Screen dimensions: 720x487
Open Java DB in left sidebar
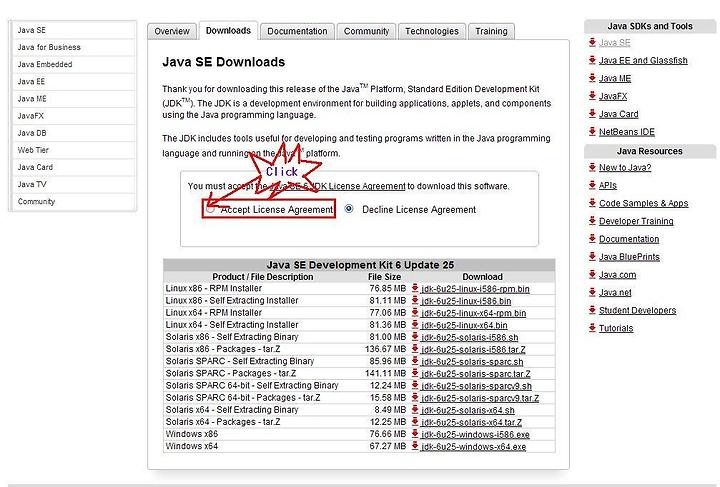pyautogui.click(x=74, y=133)
